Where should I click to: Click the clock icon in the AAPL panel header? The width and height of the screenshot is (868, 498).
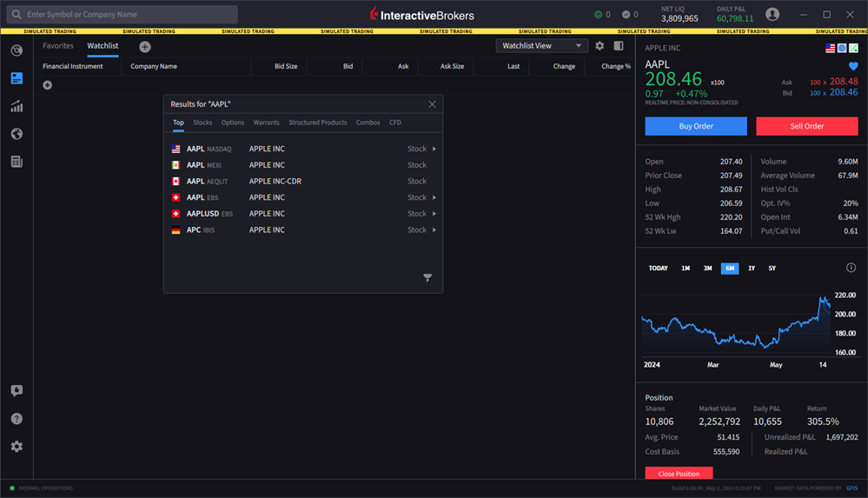(x=841, y=48)
